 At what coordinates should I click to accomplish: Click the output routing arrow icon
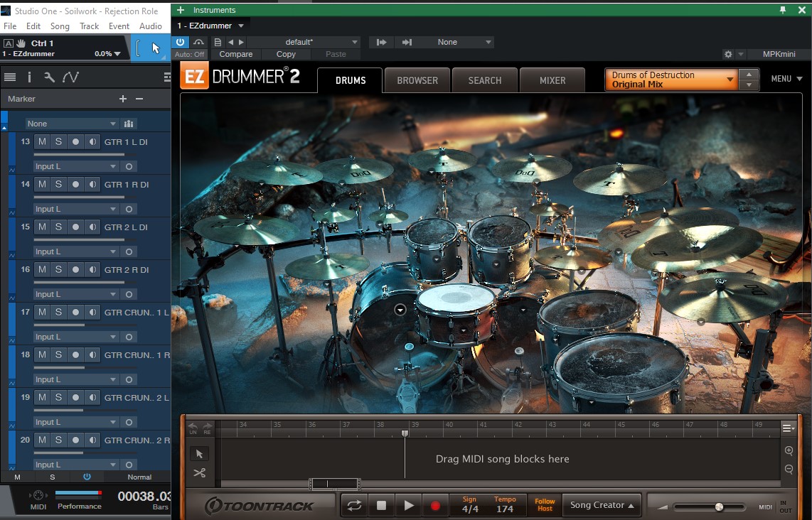pos(407,43)
